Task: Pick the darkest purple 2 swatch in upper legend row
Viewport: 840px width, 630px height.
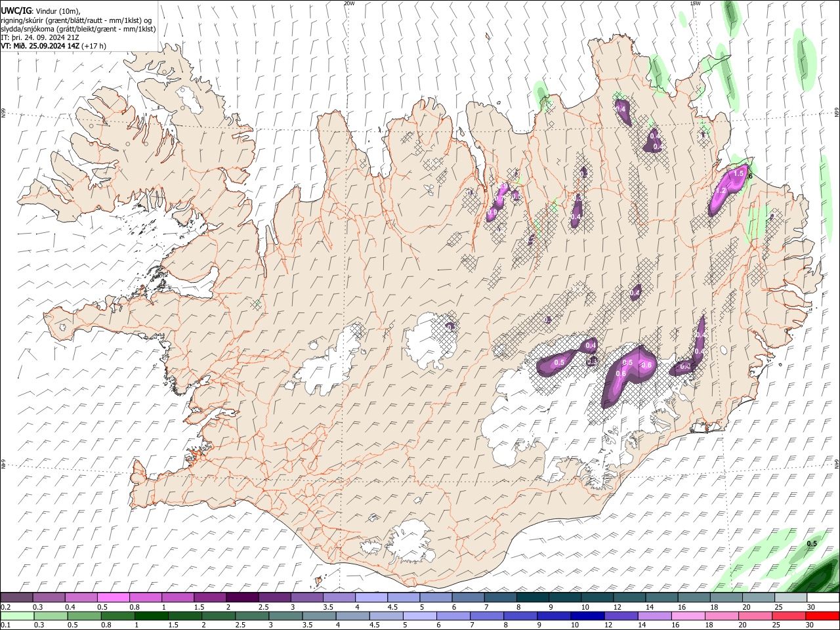Action: click(242, 598)
